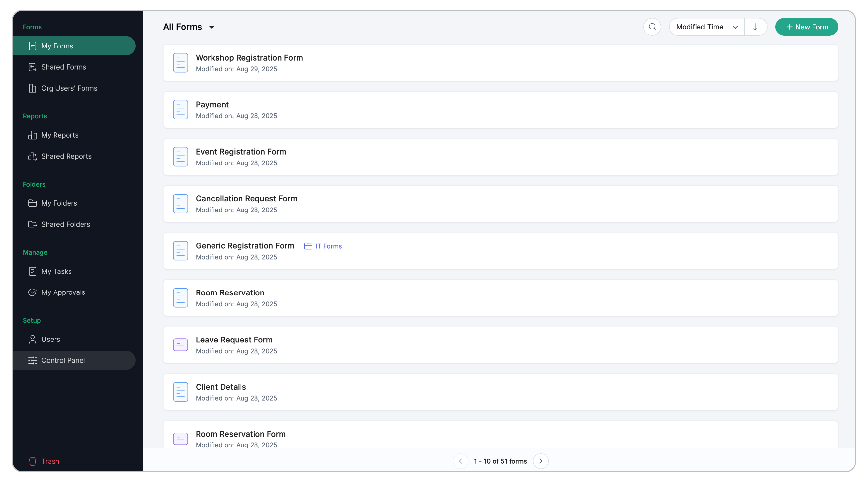This screenshot has height=487, width=868.
Task: Click the Client Details form icon
Action: click(x=180, y=392)
